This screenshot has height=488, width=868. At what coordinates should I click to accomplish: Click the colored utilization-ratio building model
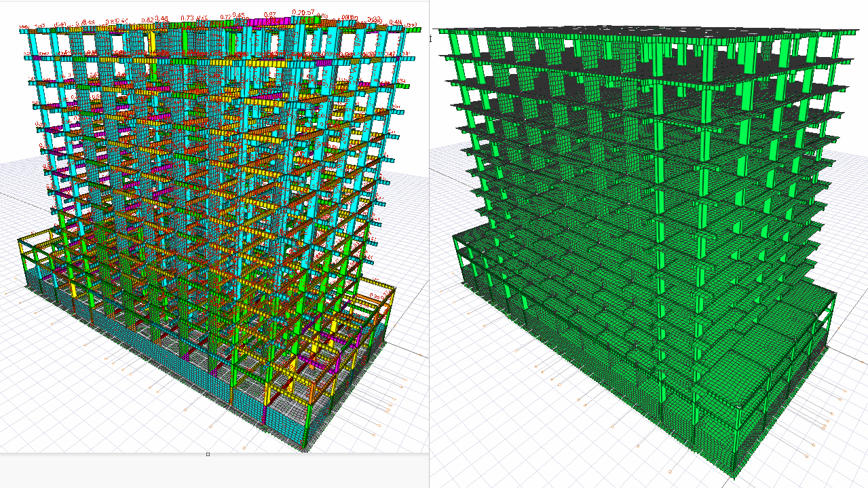click(214, 231)
